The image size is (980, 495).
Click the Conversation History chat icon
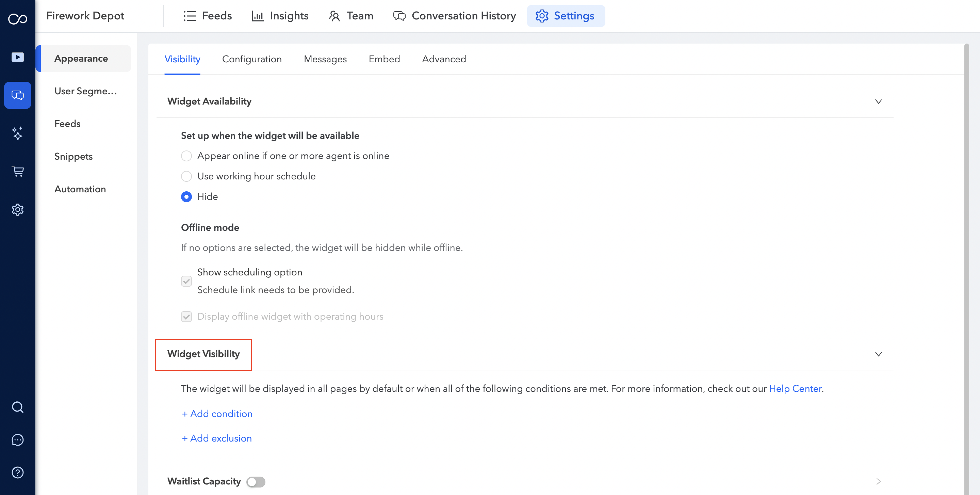pyautogui.click(x=399, y=16)
